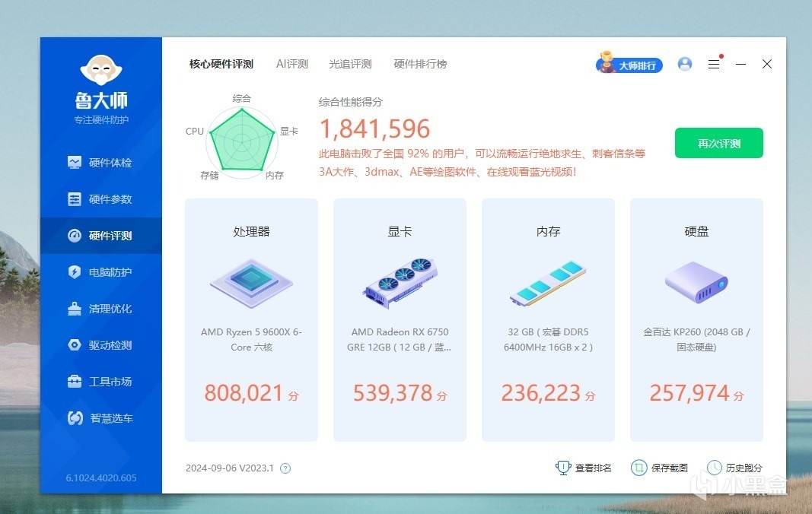Click the AMD Ryzen 5 9600X description

pos(251,340)
